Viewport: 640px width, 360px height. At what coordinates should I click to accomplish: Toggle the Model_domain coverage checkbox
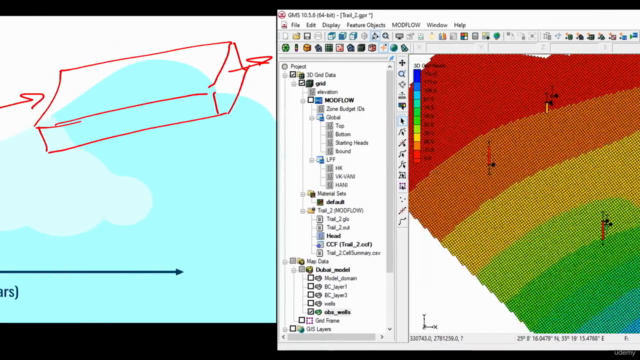tap(311, 278)
